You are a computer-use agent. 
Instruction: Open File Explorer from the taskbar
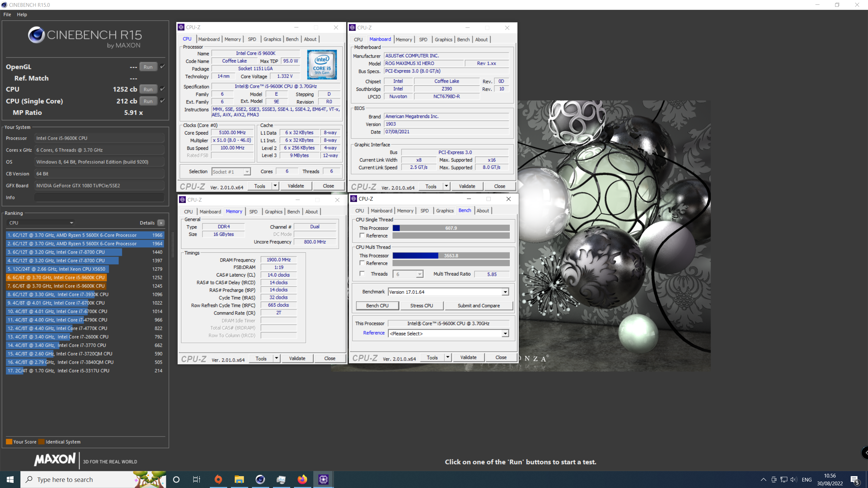tap(239, 480)
